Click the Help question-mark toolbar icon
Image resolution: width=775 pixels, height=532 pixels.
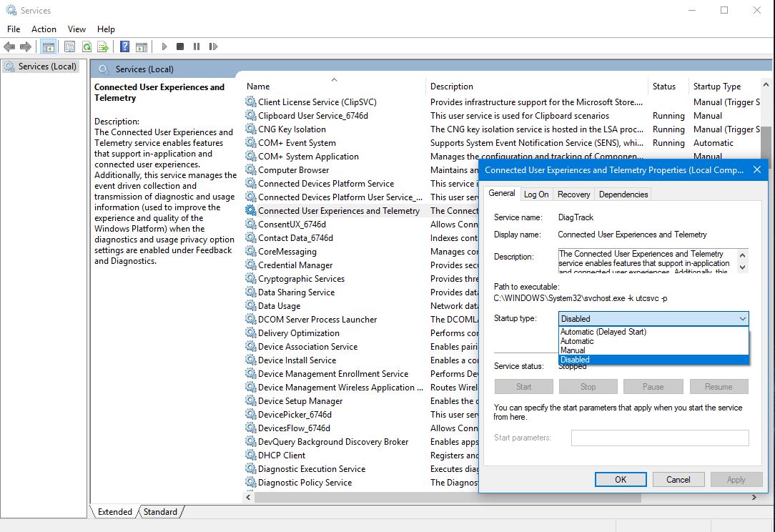[125, 46]
